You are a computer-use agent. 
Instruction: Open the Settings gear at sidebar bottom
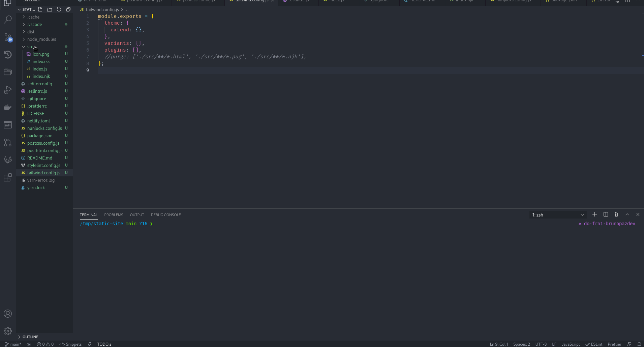point(7,331)
